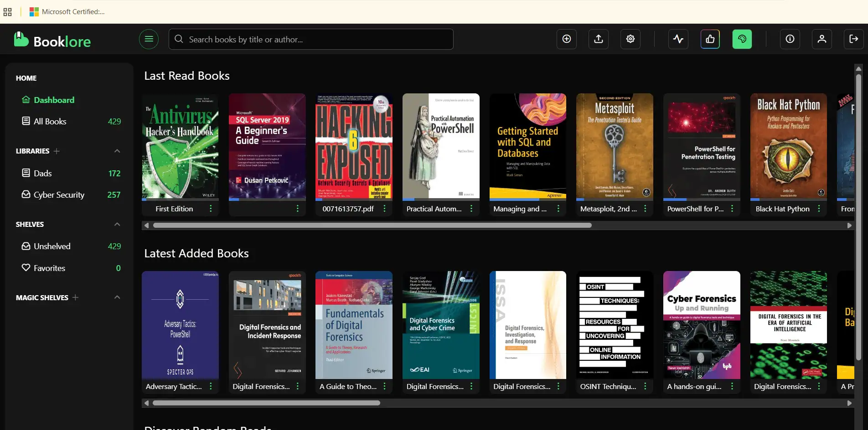Image resolution: width=868 pixels, height=430 pixels.
Task: Open the Hacking Exposed 6 cover
Action: click(x=354, y=147)
